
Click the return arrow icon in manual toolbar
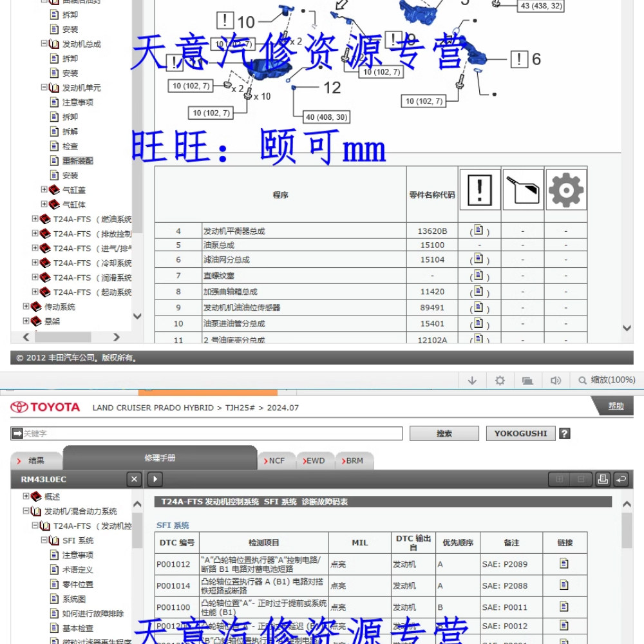click(621, 479)
